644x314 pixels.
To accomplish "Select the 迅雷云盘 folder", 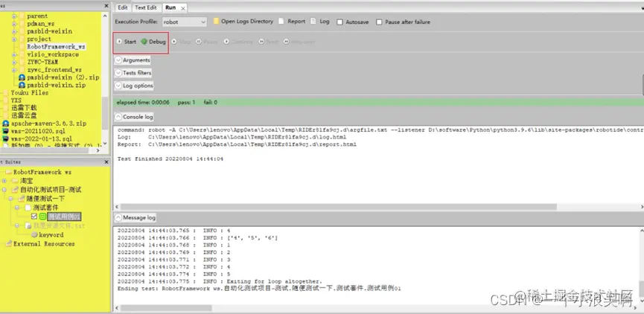I will pos(24,116).
